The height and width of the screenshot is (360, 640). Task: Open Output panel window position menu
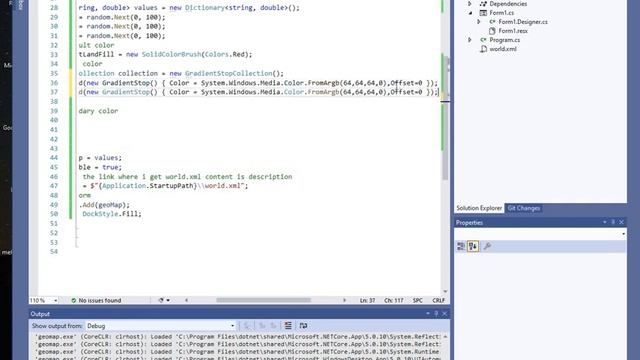[428, 313]
